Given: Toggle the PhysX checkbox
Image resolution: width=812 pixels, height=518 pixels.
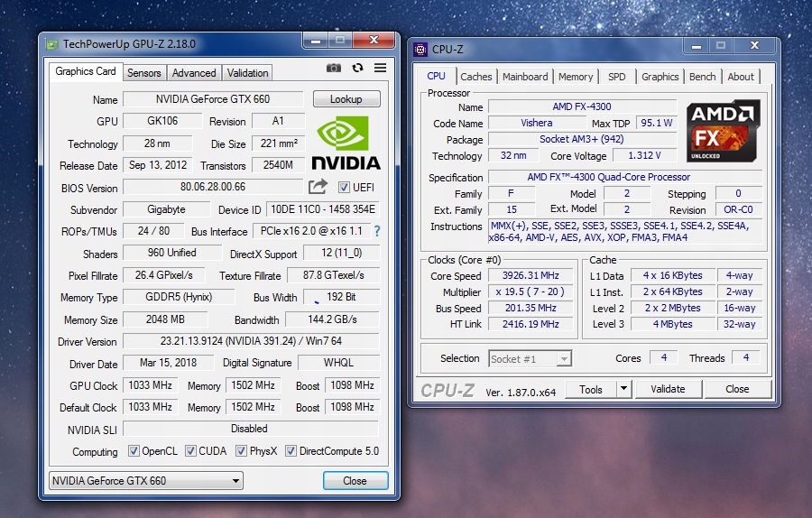Looking at the screenshot, I should 241,450.
